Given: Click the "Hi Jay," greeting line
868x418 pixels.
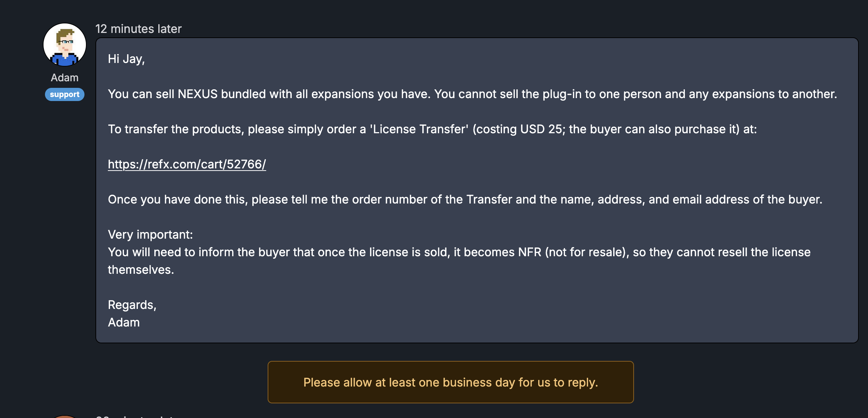Looking at the screenshot, I should [x=126, y=59].
